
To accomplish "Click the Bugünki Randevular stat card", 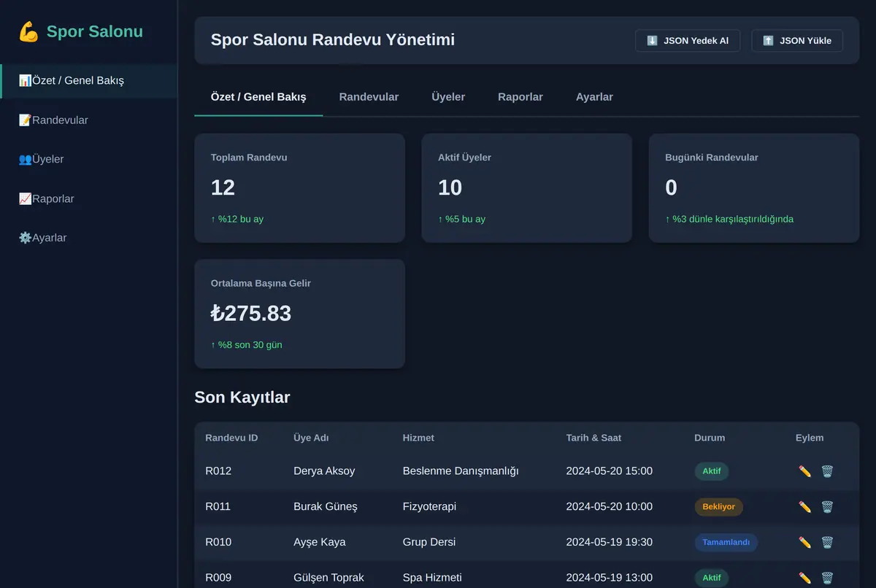I will tap(754, 187).
